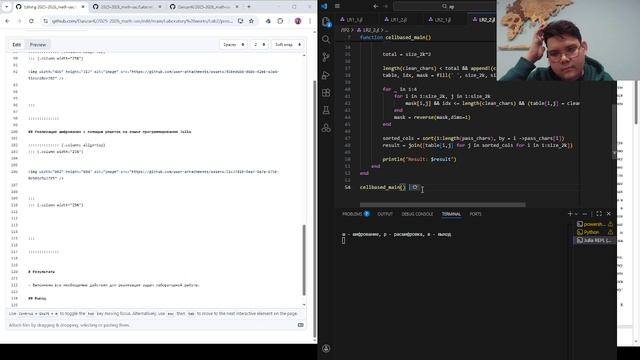Screen dimensions: 640x360
Task: Select the TERMINAL panel tab
Action: click(451, 214)
